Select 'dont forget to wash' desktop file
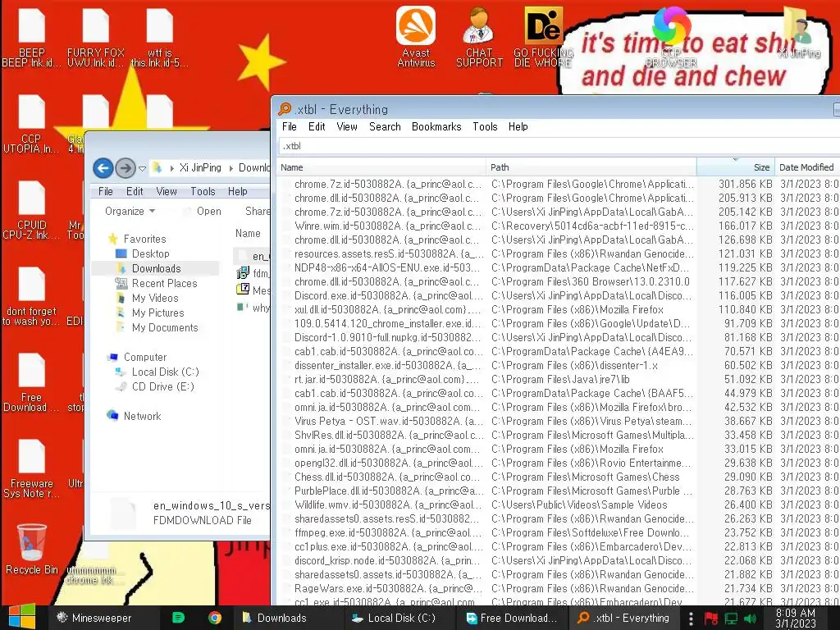Screen dimensions: 840x630 (x=32, y=295)
